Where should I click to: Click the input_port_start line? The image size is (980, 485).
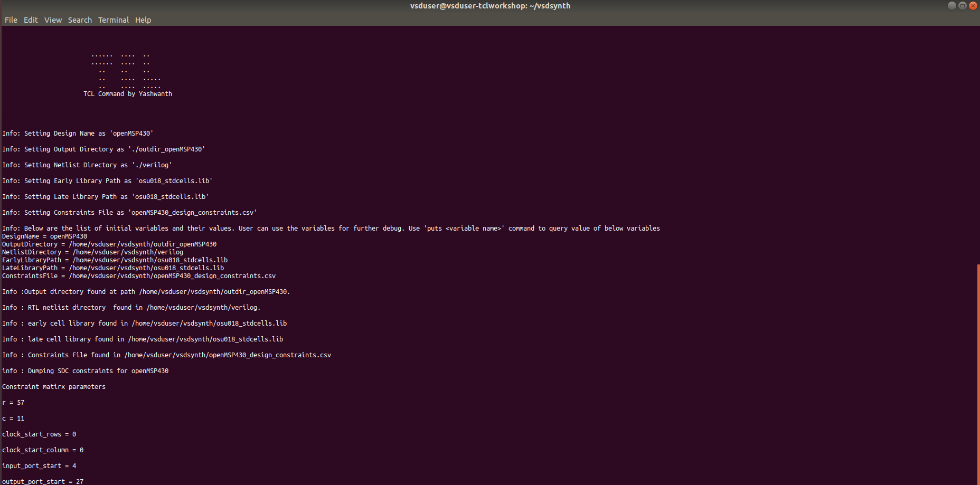point(39,465)
